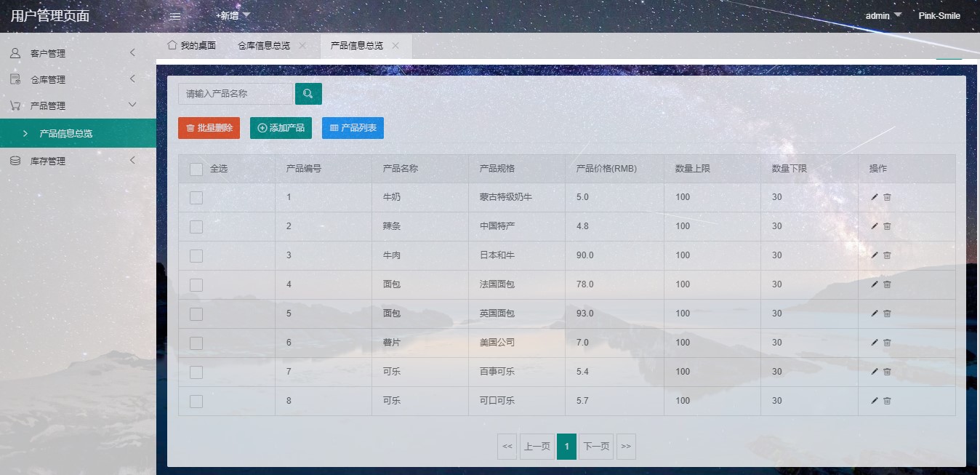Check the checkbox for product 1
Screen dimensions: 980x475
point(196,196)
